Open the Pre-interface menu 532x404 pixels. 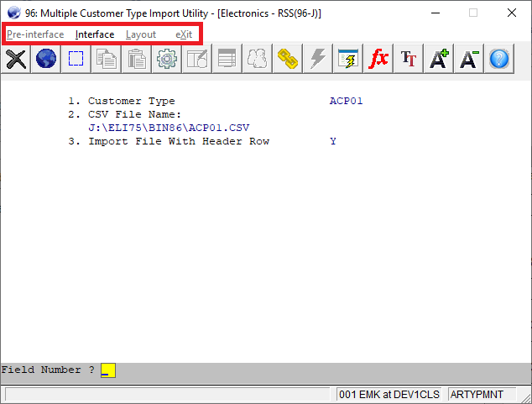[x=35, y=34]
